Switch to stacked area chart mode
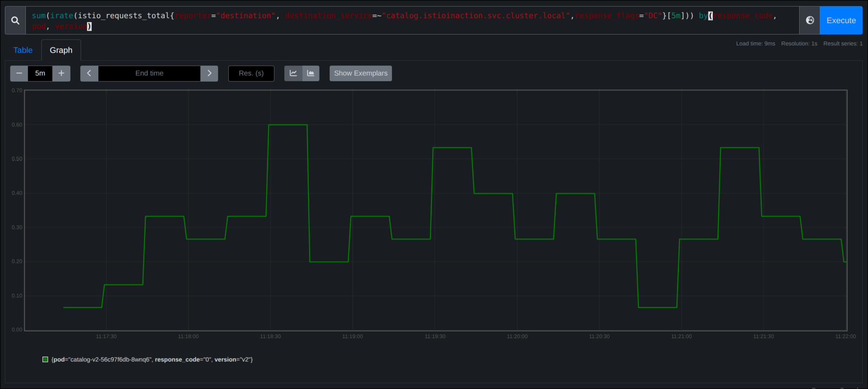 click(x=311, y=73)
